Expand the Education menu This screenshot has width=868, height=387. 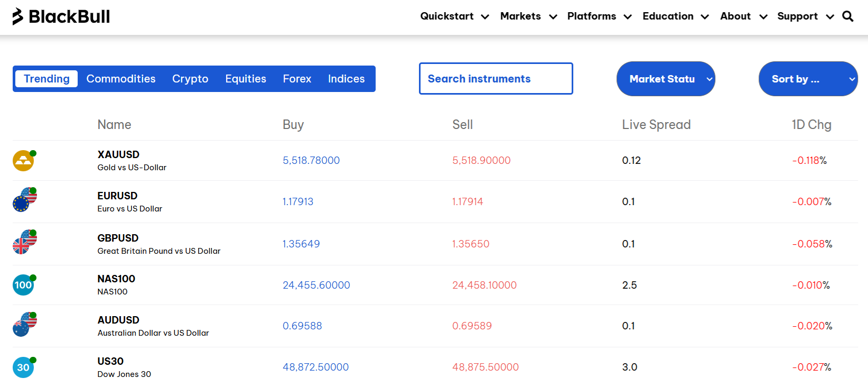coord(676,16)
